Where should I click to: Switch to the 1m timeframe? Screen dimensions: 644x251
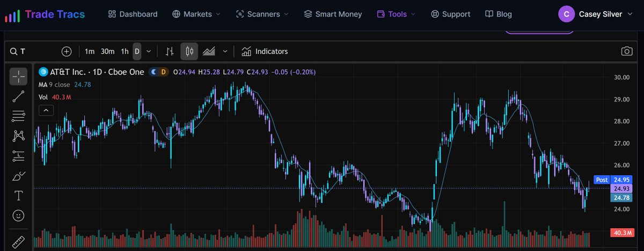pyautogui.click(x=90, y=52)
